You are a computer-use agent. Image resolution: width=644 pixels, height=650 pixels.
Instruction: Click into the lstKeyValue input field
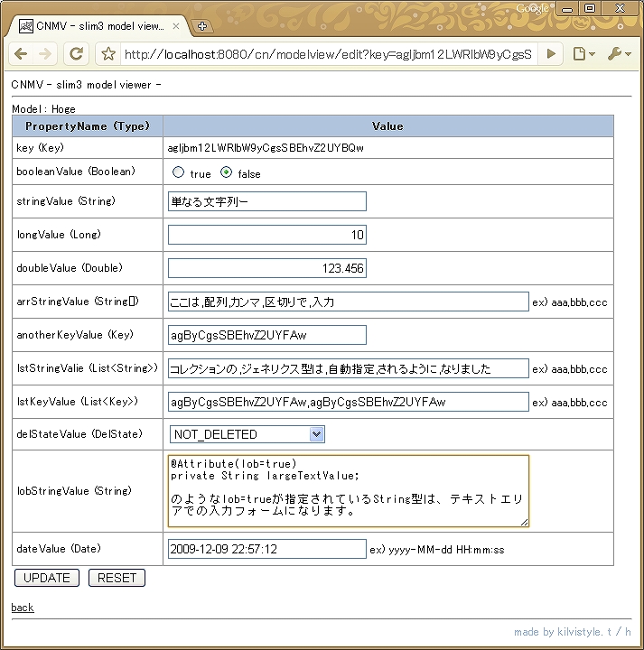(349, 402)
